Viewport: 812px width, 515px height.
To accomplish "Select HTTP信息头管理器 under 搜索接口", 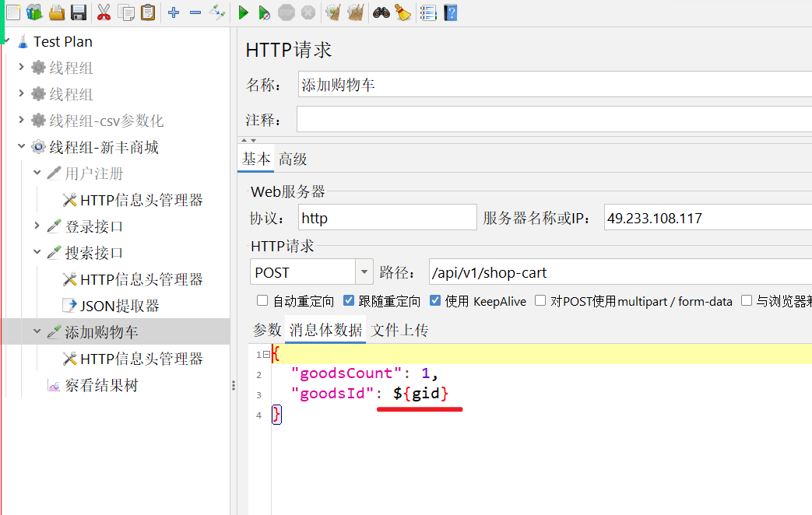I will [x=142, y=279].
